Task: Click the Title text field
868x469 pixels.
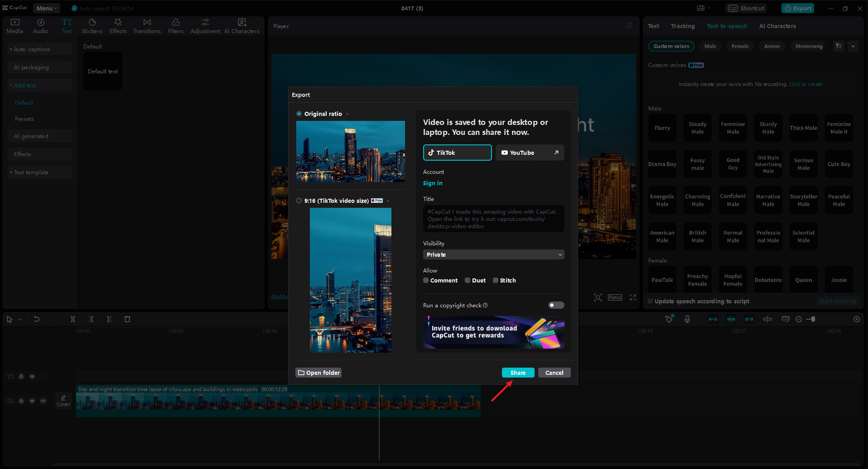Action: 493,219
